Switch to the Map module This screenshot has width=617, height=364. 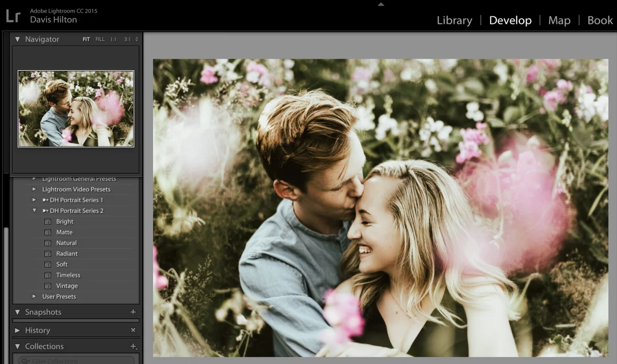coord(559,20)
